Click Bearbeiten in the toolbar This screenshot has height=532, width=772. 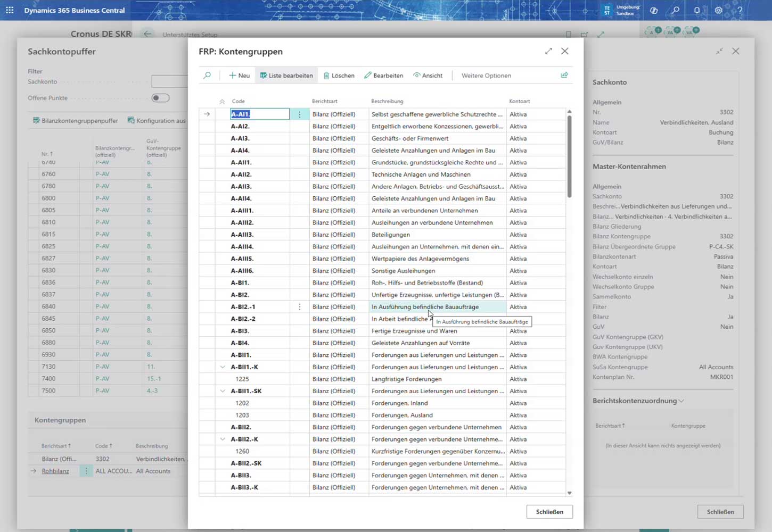click(383, 76)
